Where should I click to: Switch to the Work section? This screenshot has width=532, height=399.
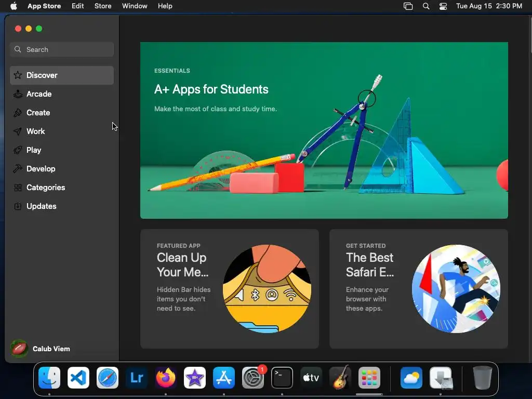tap(62, 131)
